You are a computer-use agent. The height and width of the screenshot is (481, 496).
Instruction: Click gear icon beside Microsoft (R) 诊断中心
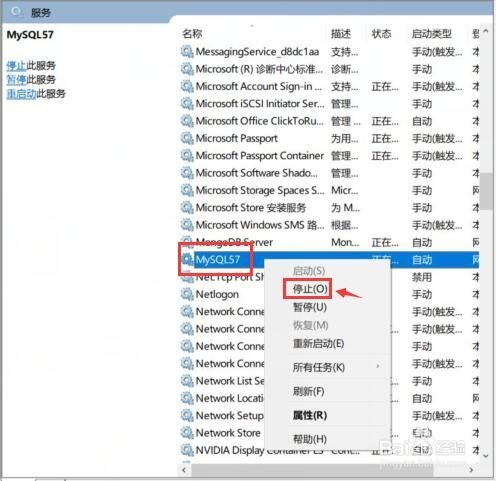(x=187, y=69)
